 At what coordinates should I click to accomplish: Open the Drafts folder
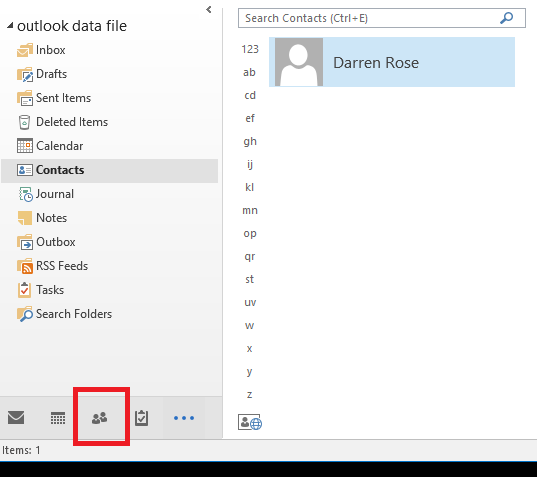pos(42,74)
